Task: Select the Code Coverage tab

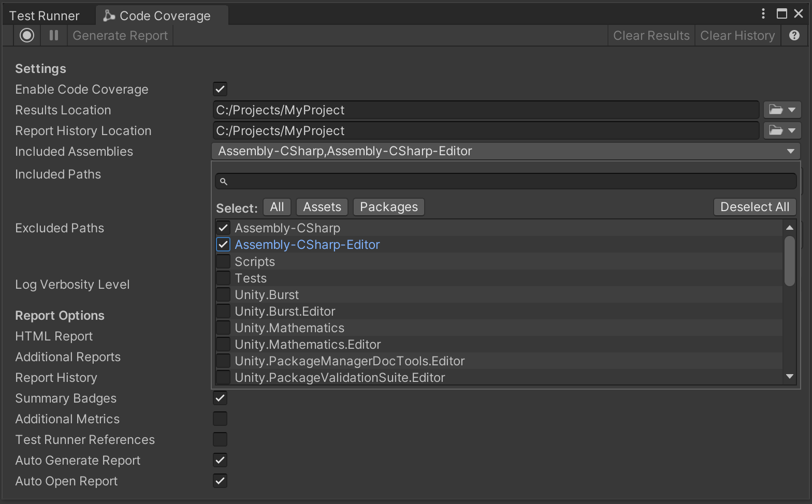Action: pos(158,16)
